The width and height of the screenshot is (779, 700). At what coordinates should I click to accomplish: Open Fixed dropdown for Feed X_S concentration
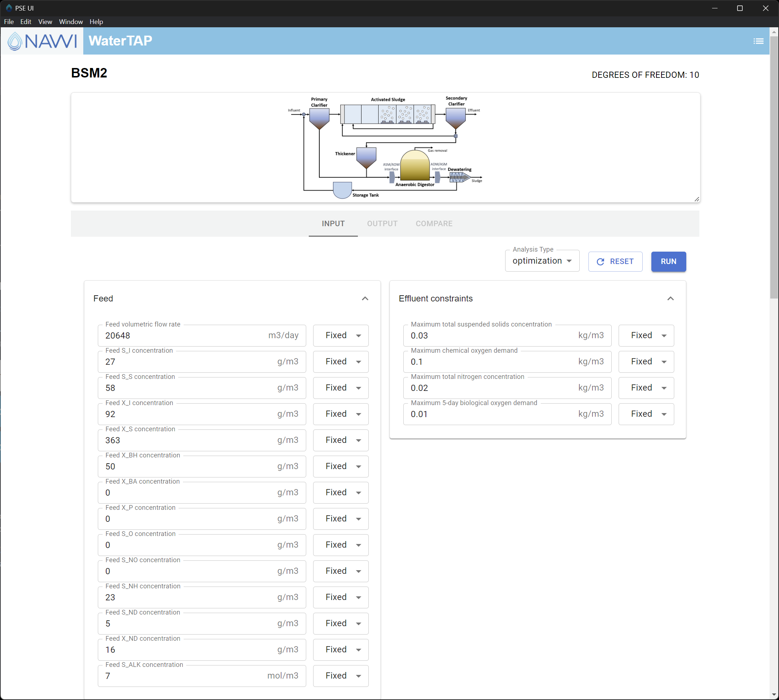[341, 440]
